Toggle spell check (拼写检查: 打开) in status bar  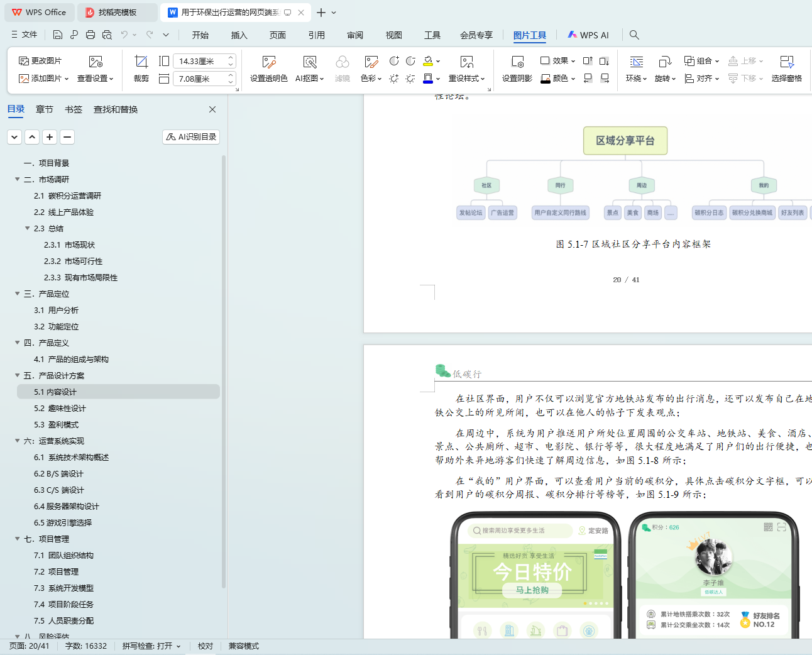[151, 646]
